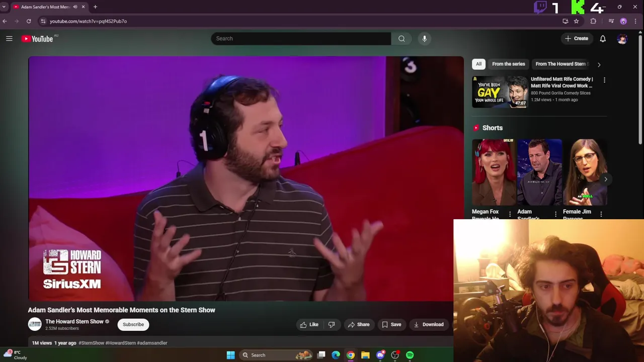This screenshot has height=362, width=644.
Task: Open Spotify from taskbar
Action: [410, 355]
